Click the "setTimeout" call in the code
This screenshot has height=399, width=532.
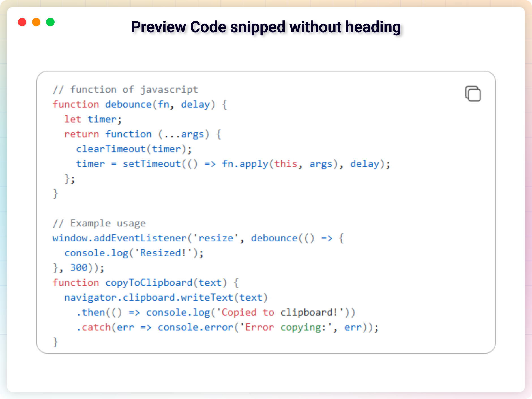(151, 164)
